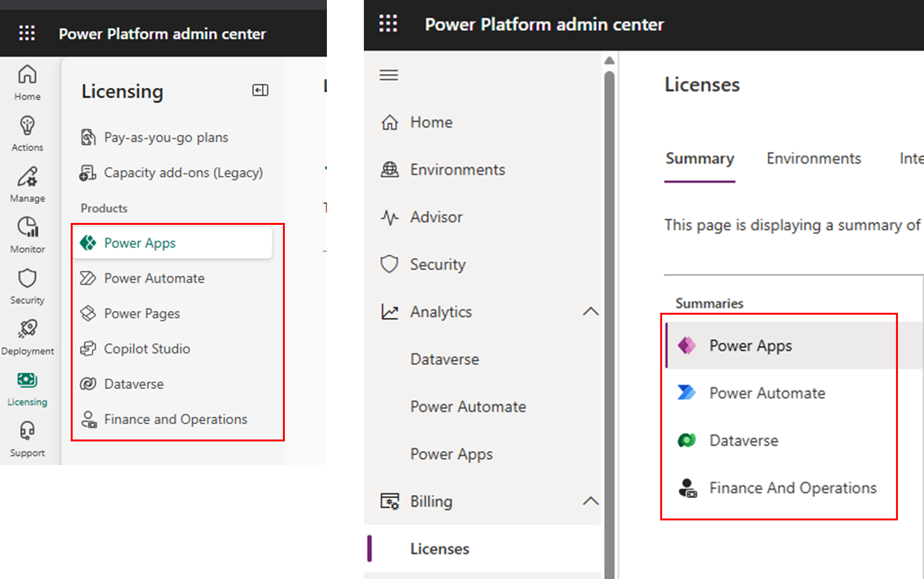
Task: Click the Products section label
Action: coord(104,208)
